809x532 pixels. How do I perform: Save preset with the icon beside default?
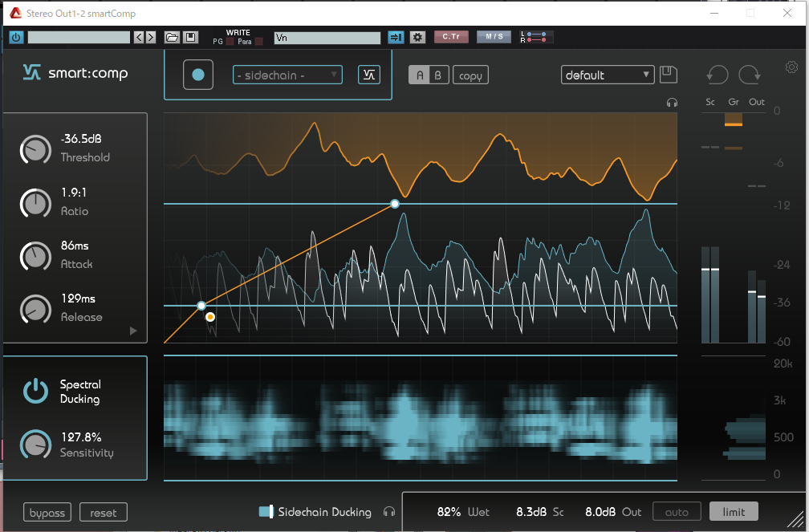(668, 75)
